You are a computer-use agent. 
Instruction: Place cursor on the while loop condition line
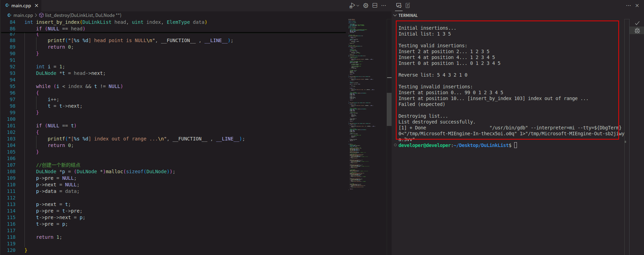click(x=79, y=86)
